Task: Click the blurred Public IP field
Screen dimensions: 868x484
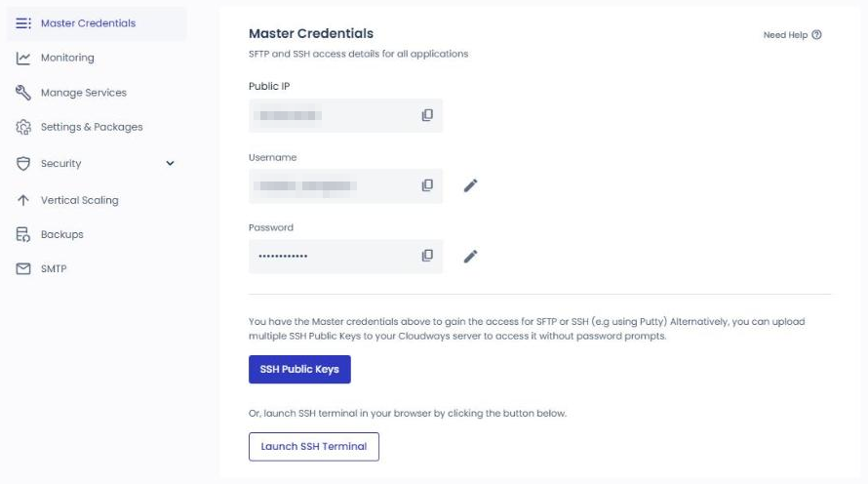Action: pyautogui.click(x=345, y=115)
